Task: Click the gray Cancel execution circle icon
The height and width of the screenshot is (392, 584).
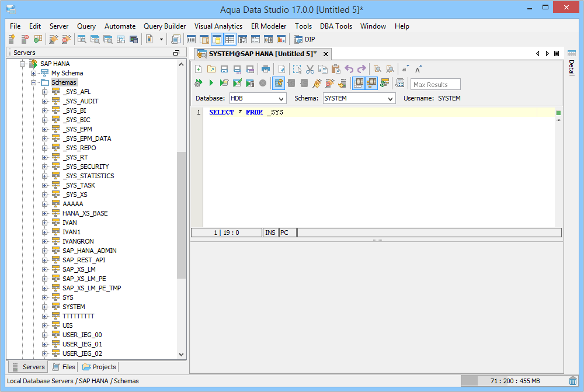Action: tap(263, 83)
